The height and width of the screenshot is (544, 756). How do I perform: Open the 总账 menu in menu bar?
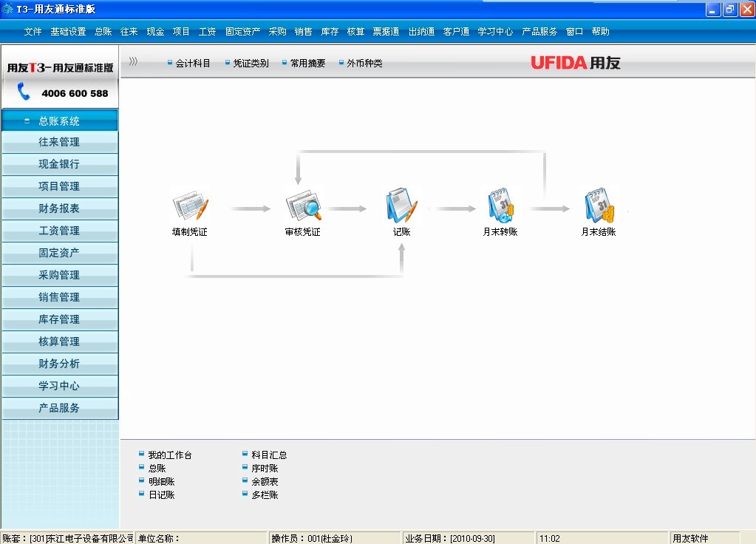point(103,31)
